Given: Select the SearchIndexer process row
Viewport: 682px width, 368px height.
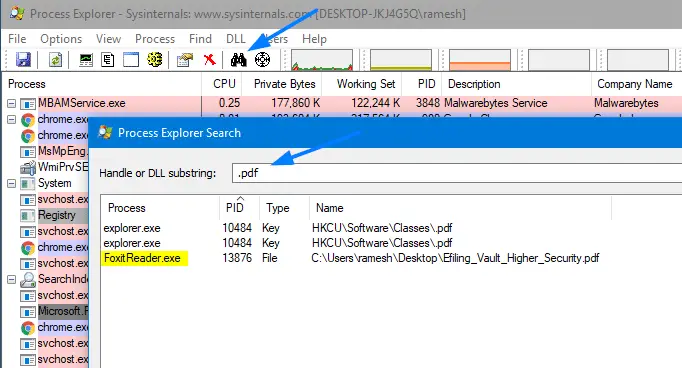Looking at the screenshot, I should pos(63,279).
